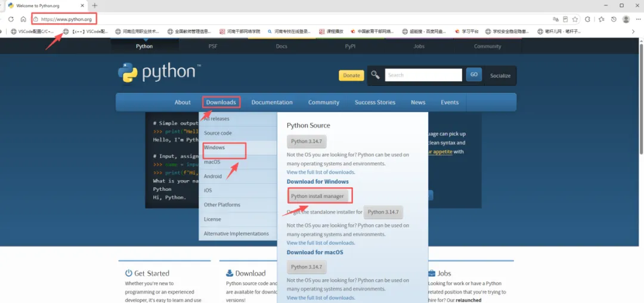This screenshot has height=303, width=644.
Task: View site information via the lock icon
Action: (x=36, y=19)
